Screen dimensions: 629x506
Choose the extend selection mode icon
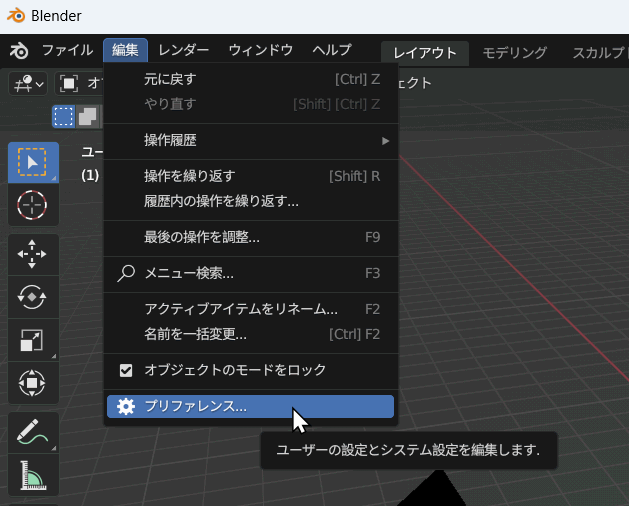(87, 117)
